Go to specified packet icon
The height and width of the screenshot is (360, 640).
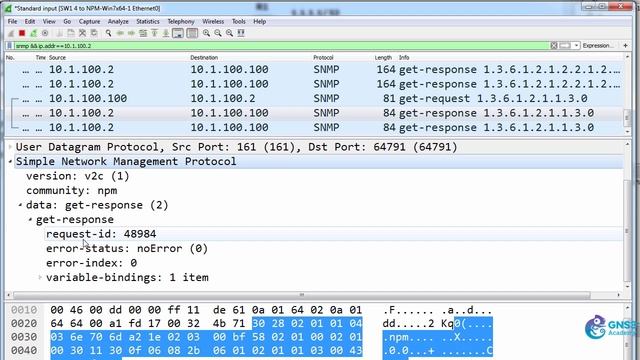(143, 33)
